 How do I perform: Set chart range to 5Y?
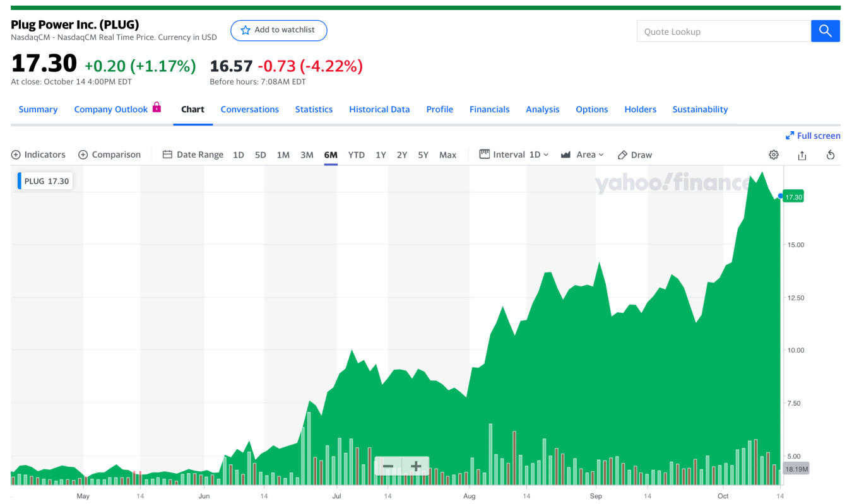[423, 155]
